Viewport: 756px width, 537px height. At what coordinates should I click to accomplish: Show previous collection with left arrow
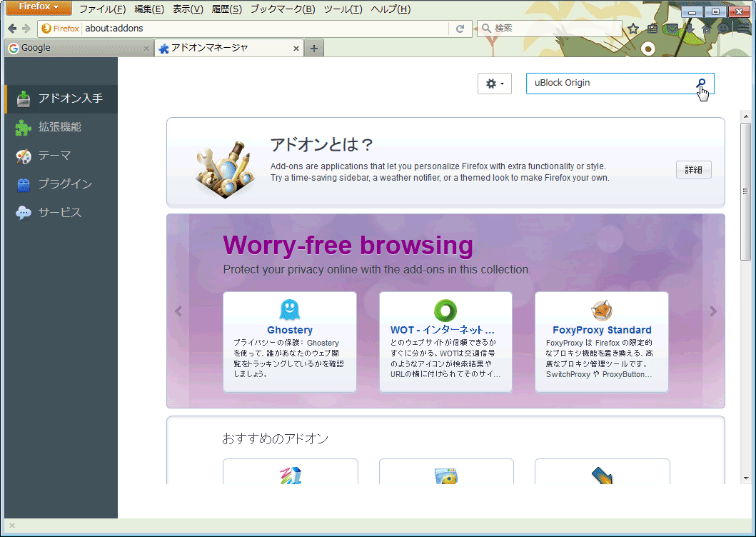pyautogui.click(x=178, y=311)
